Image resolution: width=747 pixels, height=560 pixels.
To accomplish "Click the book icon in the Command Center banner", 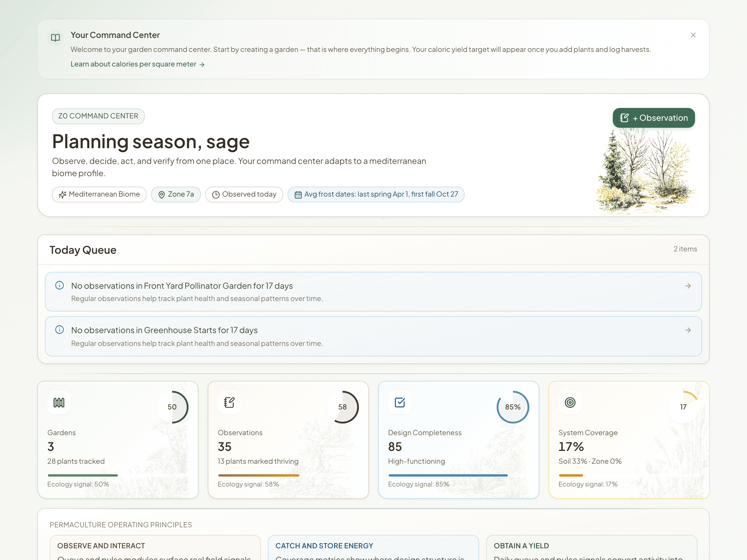I will (55, 37).
